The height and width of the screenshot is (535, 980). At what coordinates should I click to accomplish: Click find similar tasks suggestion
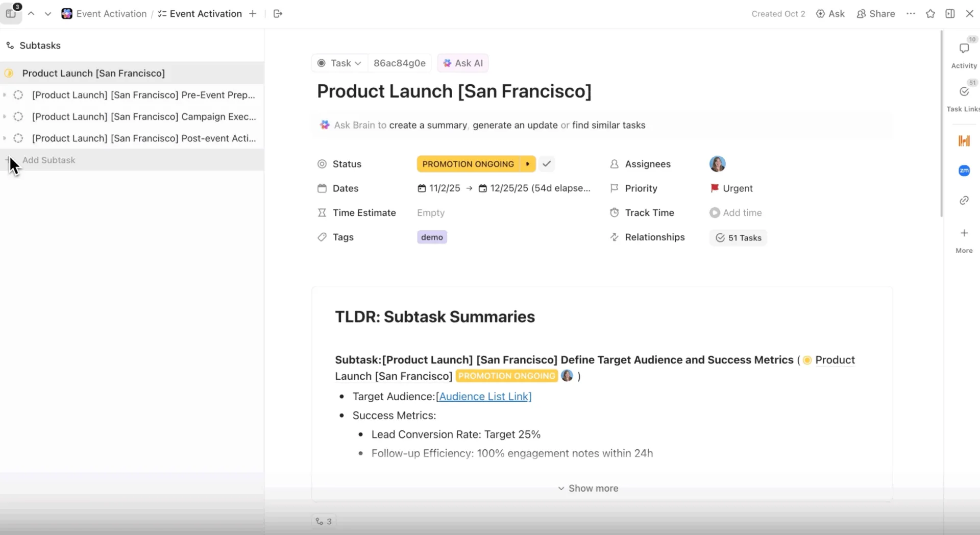[608, 125]
